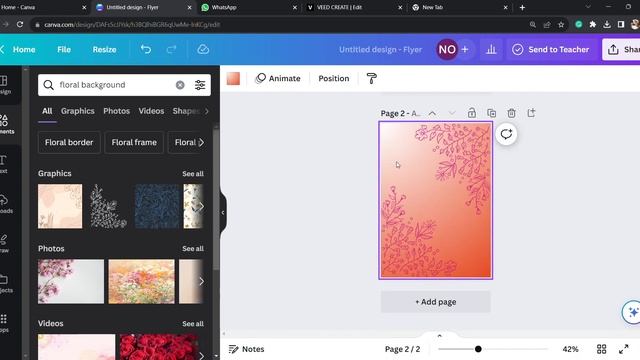
Task: Show more graphics results with arrow
Action: click(x=201, y=207)
